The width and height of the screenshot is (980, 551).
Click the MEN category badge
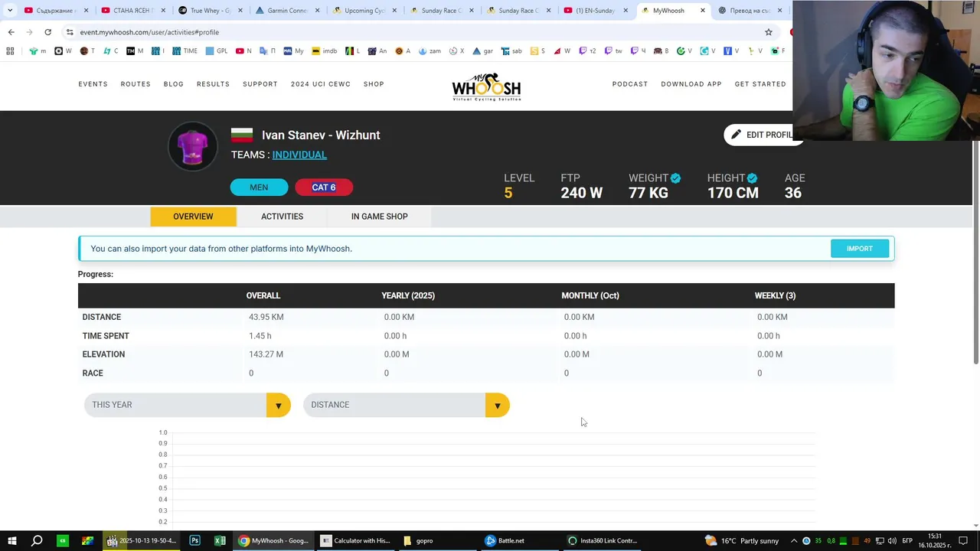tap(259, 187)
